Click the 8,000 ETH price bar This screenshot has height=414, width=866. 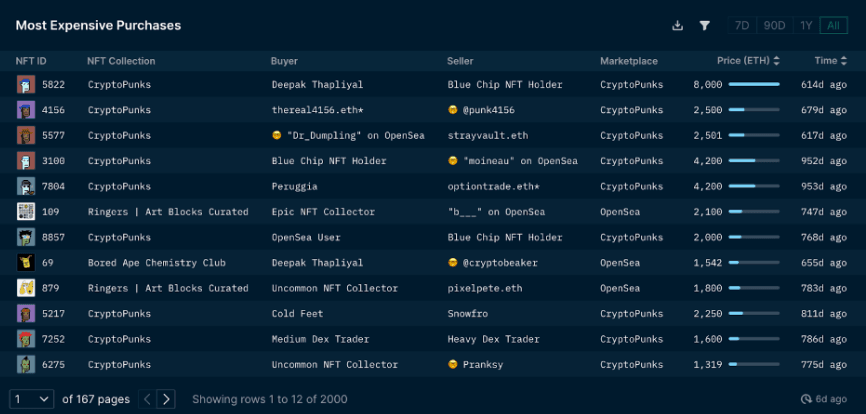tap(754, 85)
